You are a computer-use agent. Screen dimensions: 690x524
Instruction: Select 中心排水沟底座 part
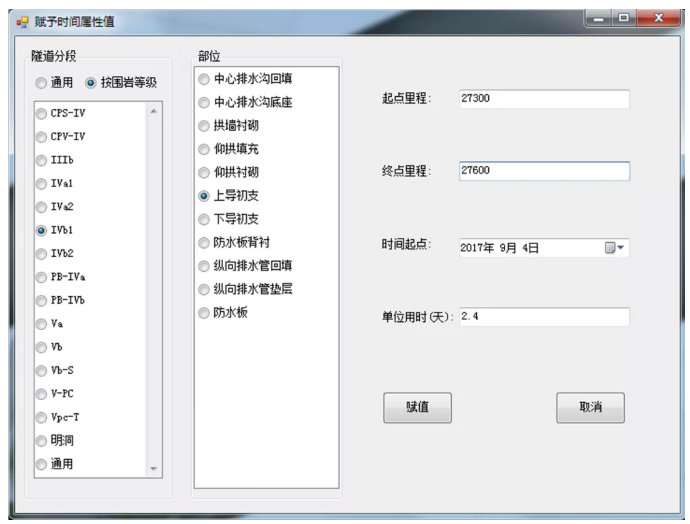coord(204,103)
